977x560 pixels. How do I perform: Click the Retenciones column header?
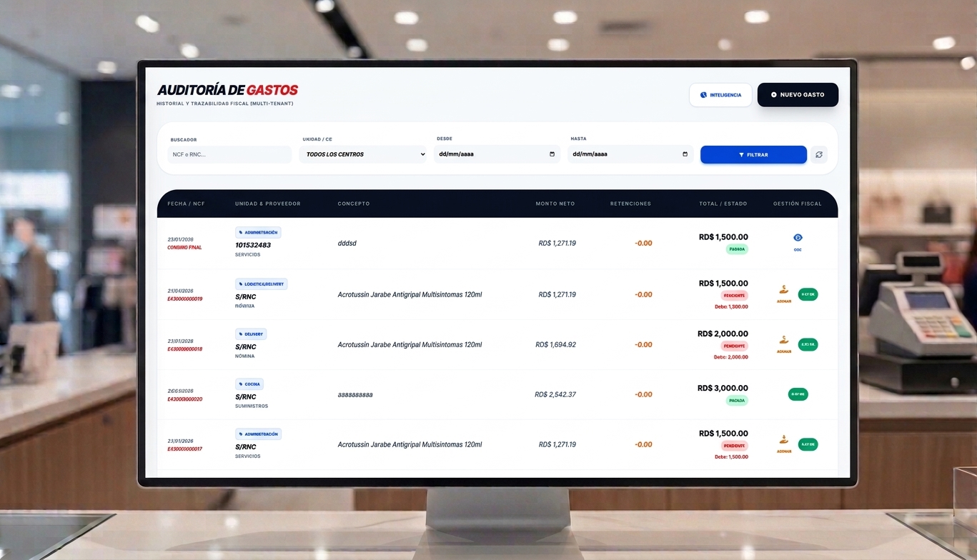(x=631, y=204)
